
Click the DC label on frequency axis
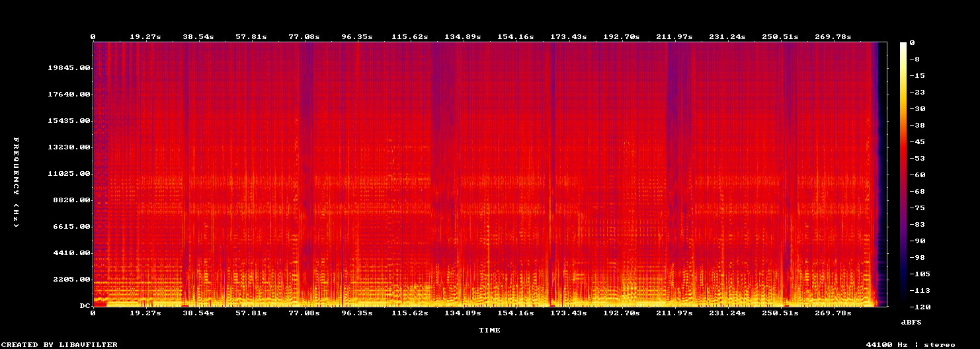(x=84, y=306)
